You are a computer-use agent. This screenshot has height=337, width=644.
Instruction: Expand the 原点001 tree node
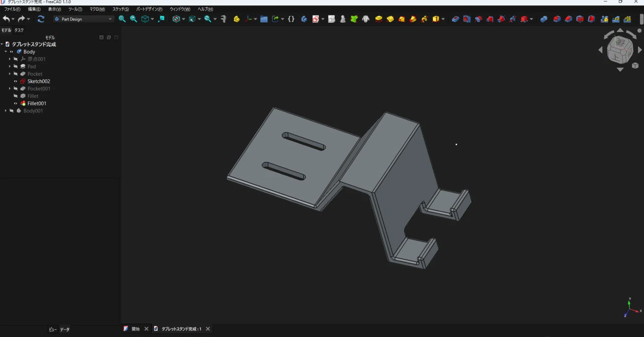click(10, 59)
